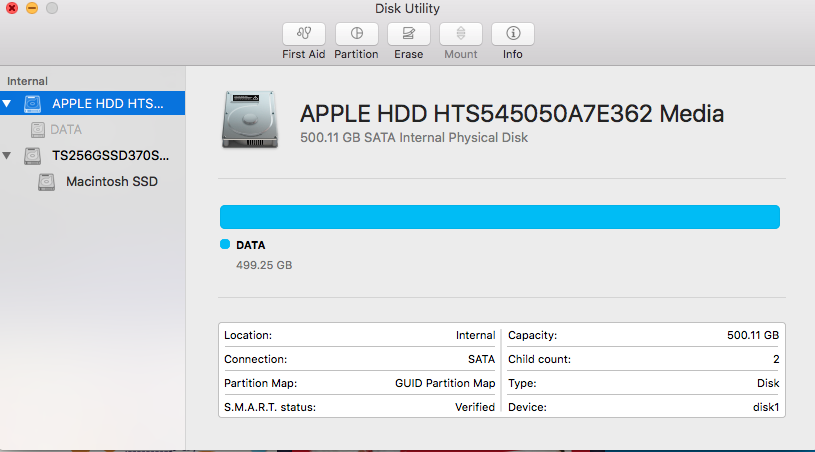This screenshot has width=815, height=452.
Task: Collapse the TS256GSSD370S disclosure triangle
Action: click(7, 155)
